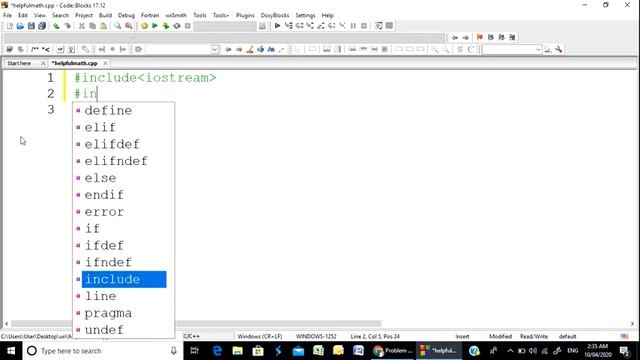Screen dimensions: 640x360
Task: Open the View menu
Action: [x=40, y=15]
